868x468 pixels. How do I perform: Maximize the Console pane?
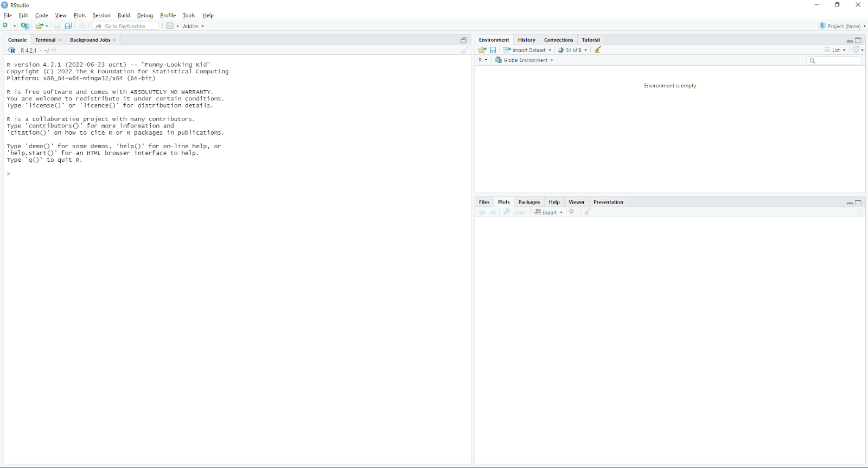coord(464,40)
